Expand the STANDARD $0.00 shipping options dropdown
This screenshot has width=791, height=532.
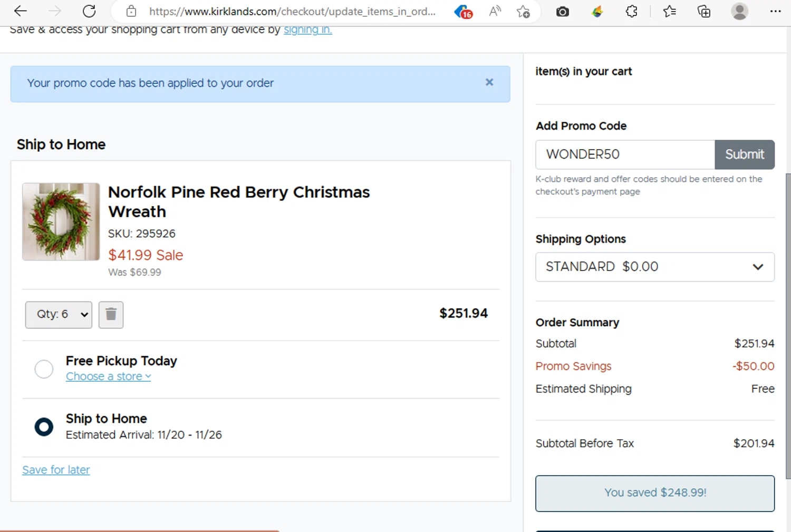(654, 267)
